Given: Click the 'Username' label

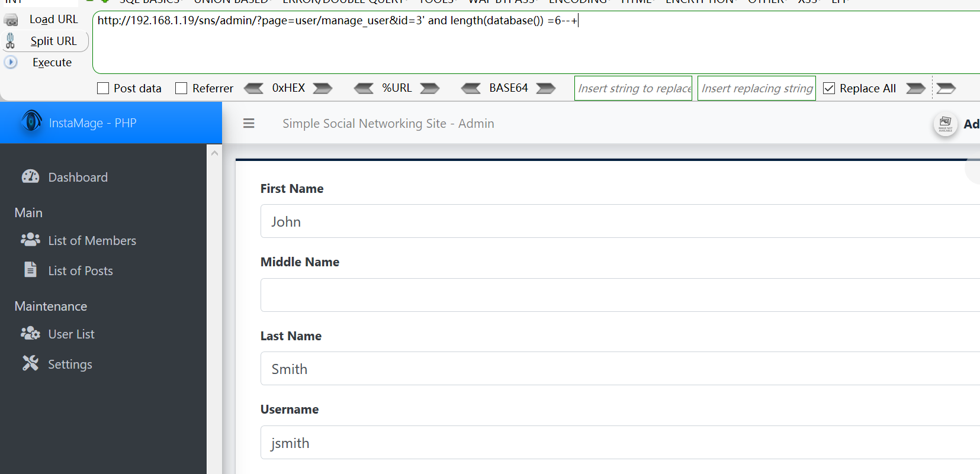Looking at the screenshot, I should coord(290,409).
